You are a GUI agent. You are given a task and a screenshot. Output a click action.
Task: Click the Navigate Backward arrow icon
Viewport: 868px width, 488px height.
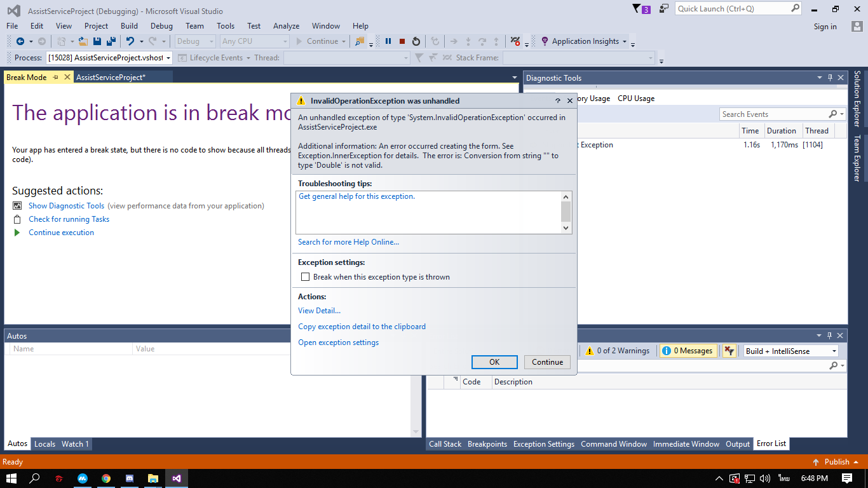(x=20, y=41)
